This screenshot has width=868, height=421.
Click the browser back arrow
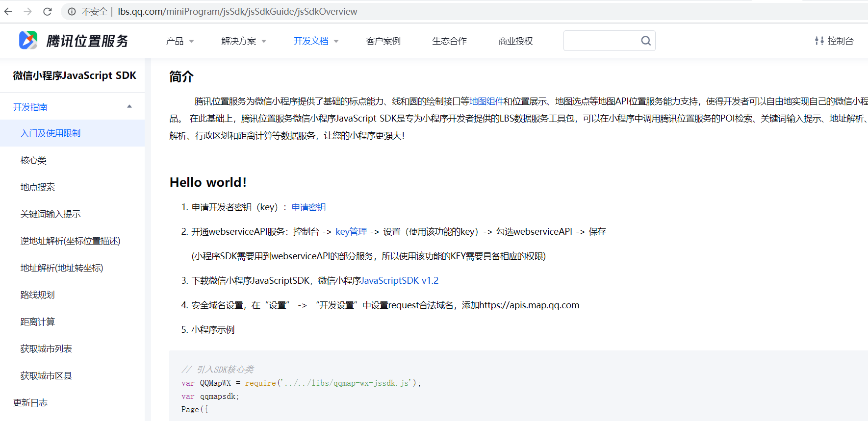[x=8, y=11]
